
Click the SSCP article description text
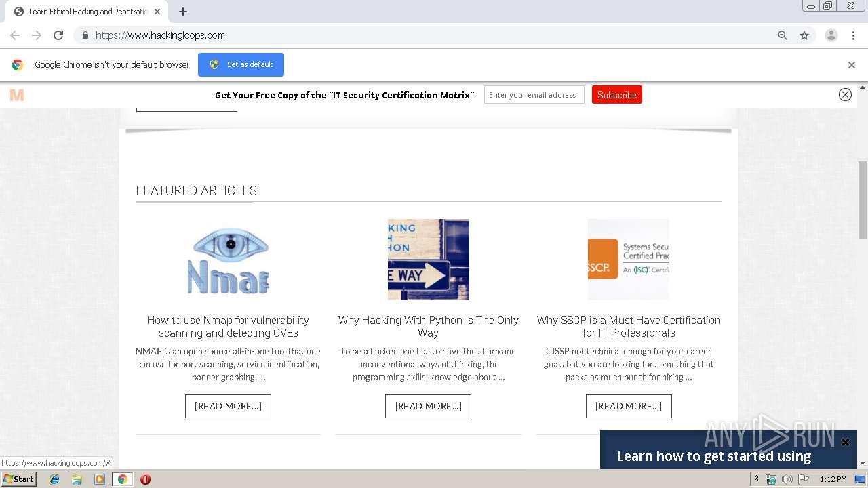click(629, 364)
